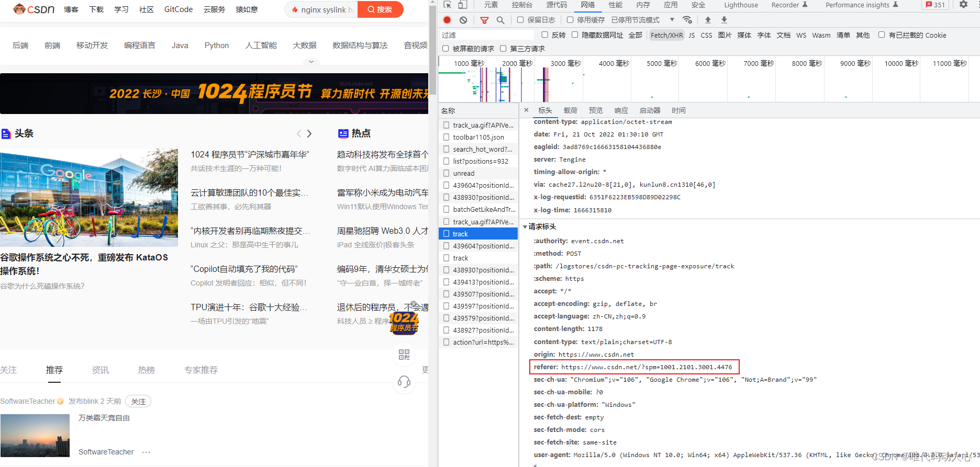Click the 351 errors badge
Viewport: 980px width, 467px height.
coord(936,5)
